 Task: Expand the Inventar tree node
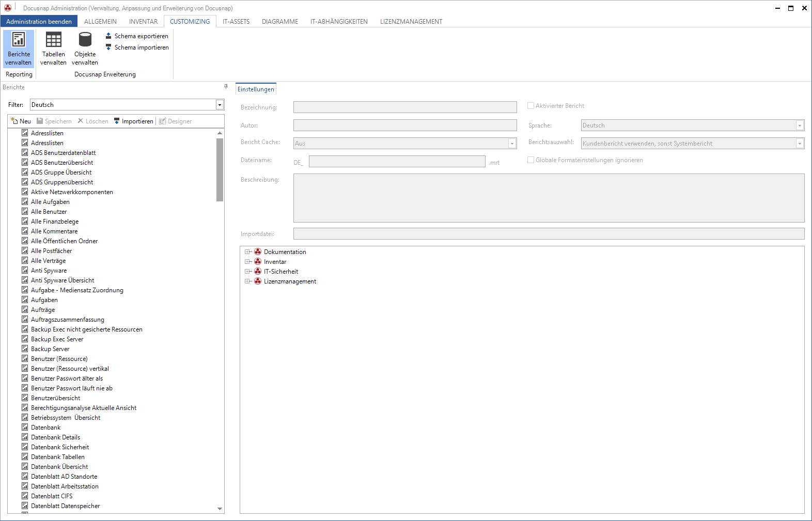tap(247, 262)
